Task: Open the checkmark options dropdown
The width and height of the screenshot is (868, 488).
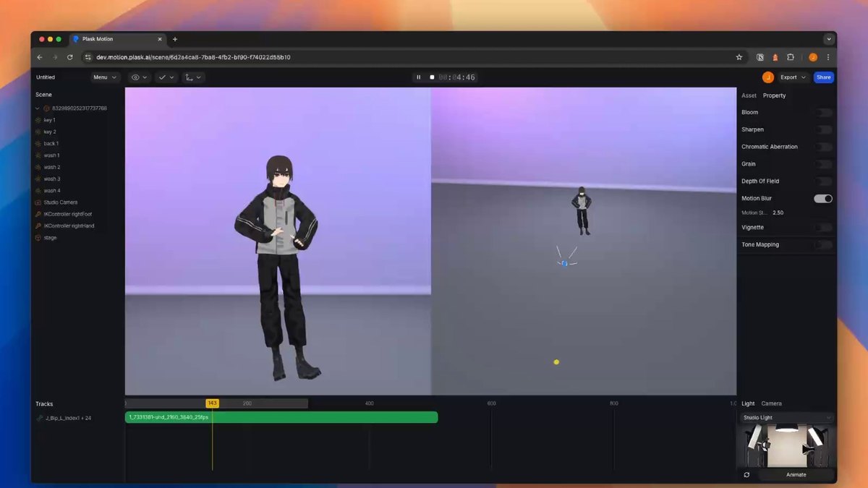Action: (x=166, y=77)
